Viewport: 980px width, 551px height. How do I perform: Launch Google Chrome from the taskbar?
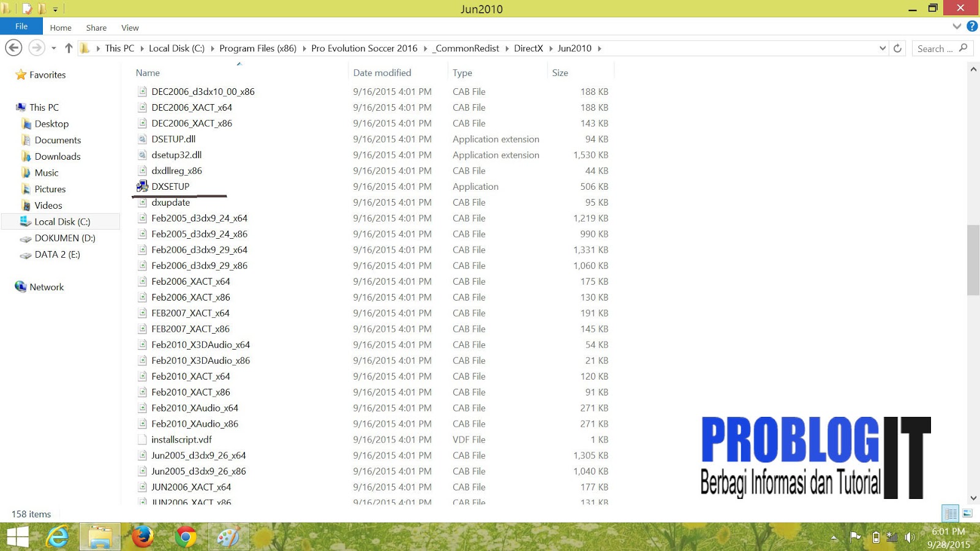[x=184, y=537]
